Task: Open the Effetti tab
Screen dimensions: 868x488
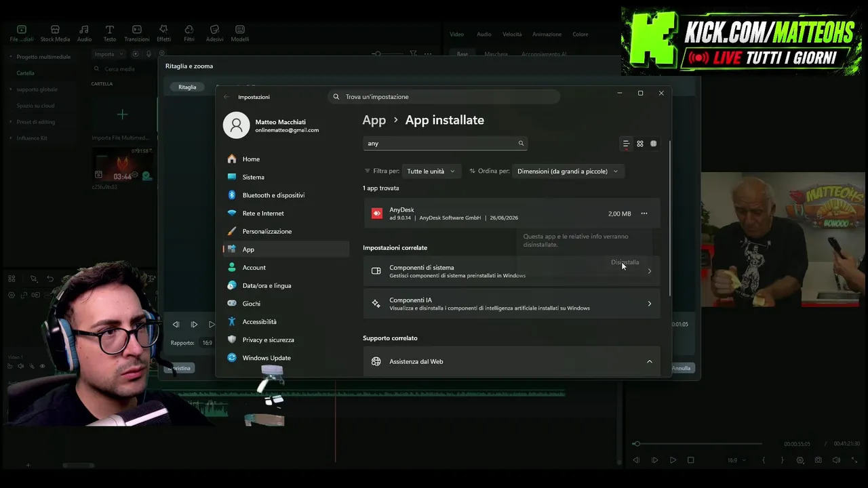Action: [163, 34]
